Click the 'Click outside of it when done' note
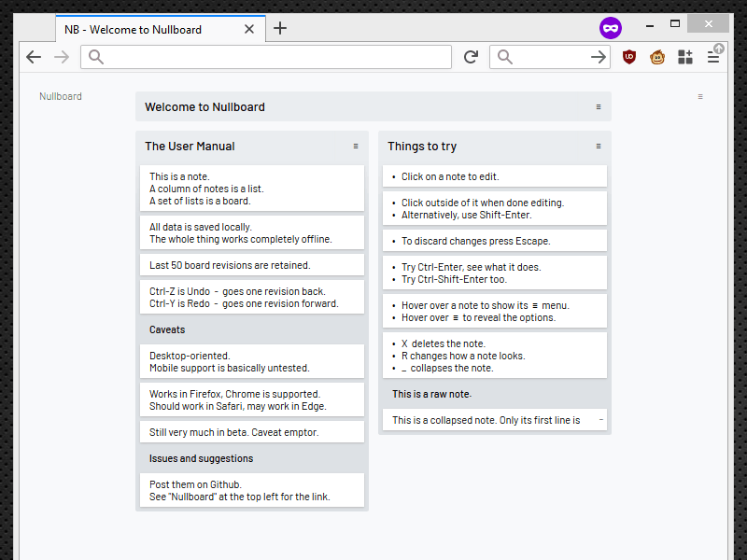Screen dimensions: 747x560 [495, 208]
